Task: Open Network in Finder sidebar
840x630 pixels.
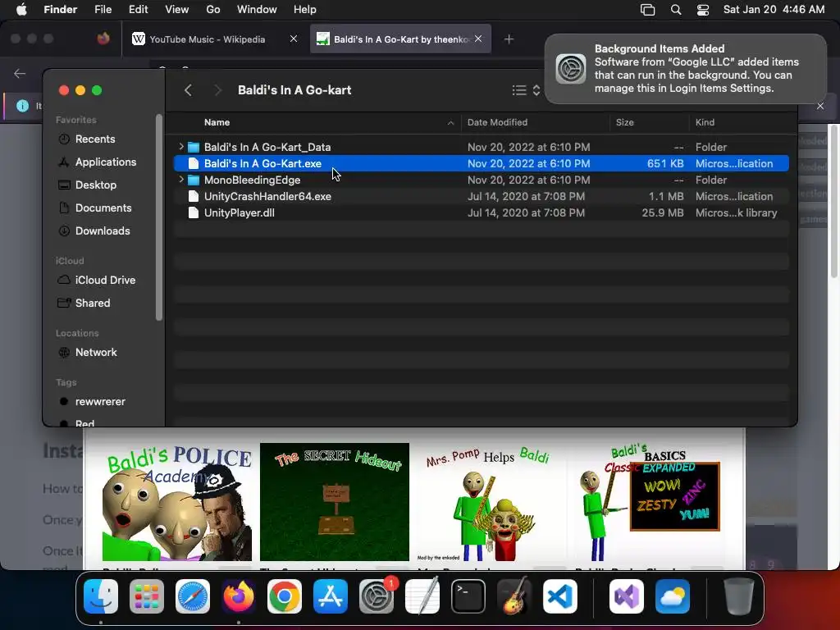Action: (x=96, y=353)
